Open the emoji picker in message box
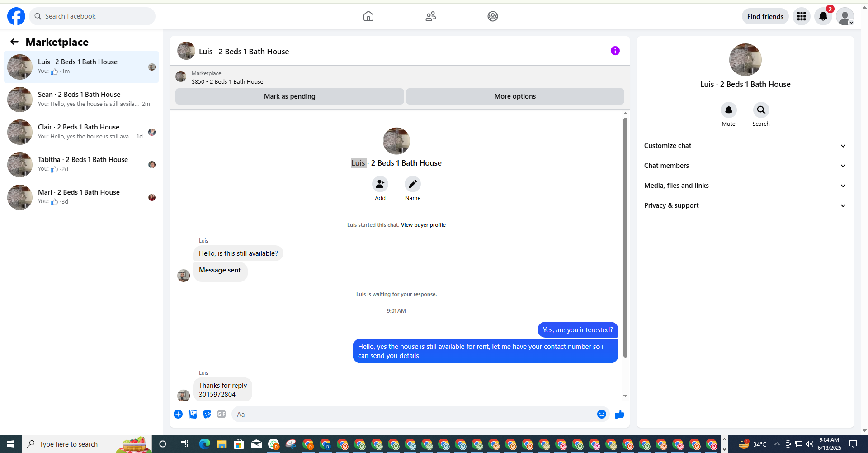The width and height of the screenshot is (868, 453). 602,414
